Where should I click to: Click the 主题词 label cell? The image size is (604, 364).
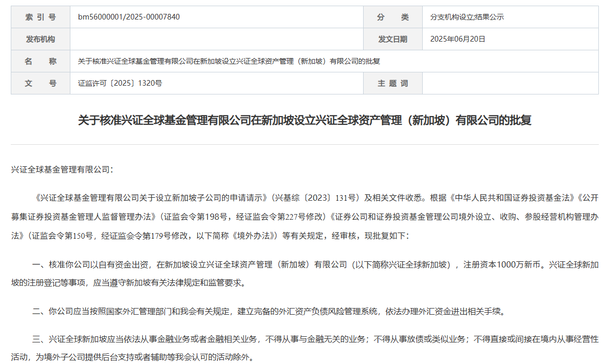tap(392, 83)
